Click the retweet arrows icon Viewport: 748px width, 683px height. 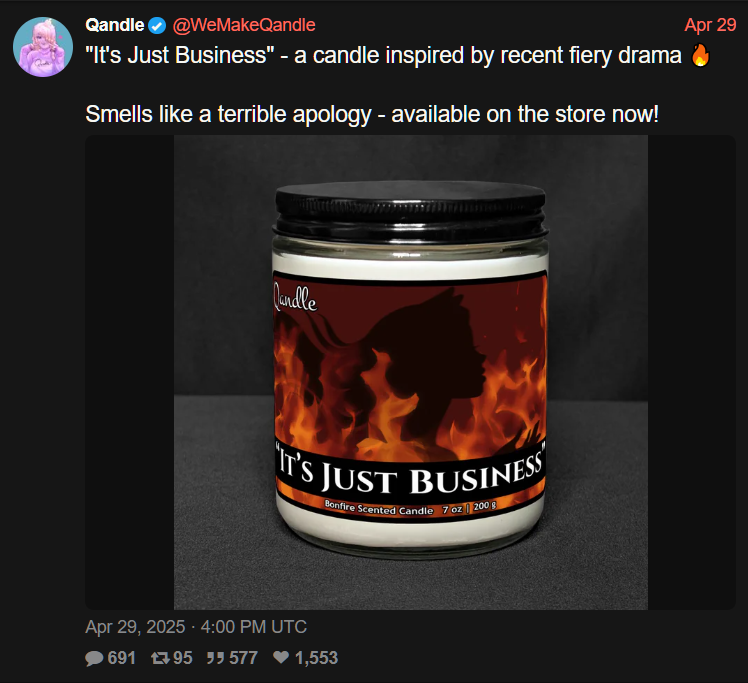(x=160, y=658)
